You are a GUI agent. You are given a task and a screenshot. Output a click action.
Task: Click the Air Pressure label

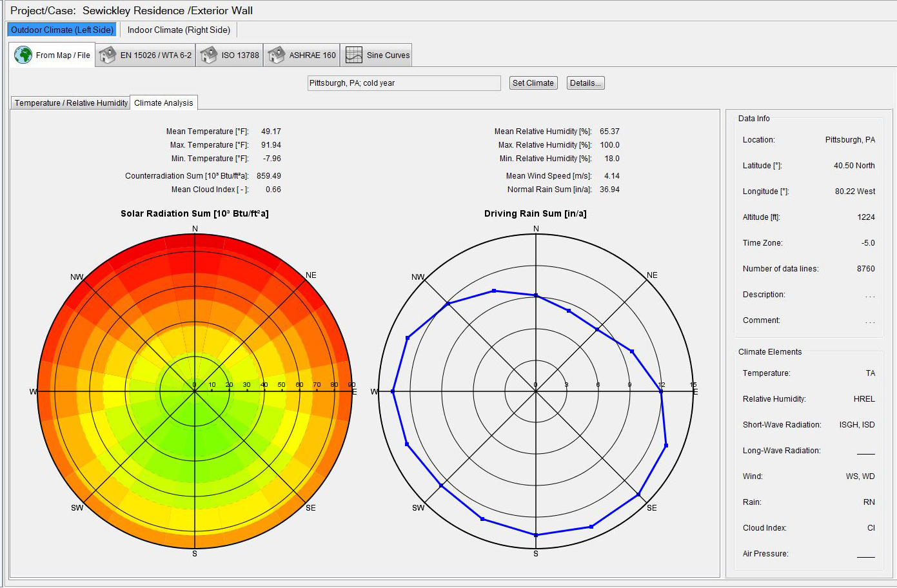(x=765, y=554)
